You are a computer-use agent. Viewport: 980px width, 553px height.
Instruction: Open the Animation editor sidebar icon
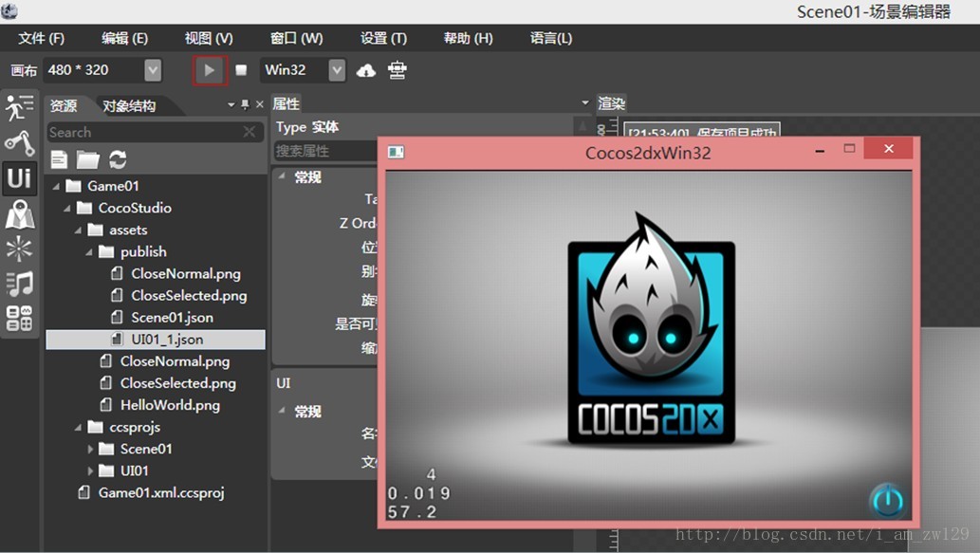[19, 107]
